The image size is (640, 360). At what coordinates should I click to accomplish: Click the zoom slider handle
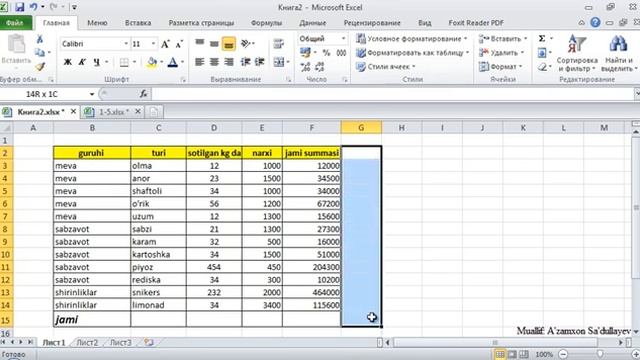click(600, 354)
